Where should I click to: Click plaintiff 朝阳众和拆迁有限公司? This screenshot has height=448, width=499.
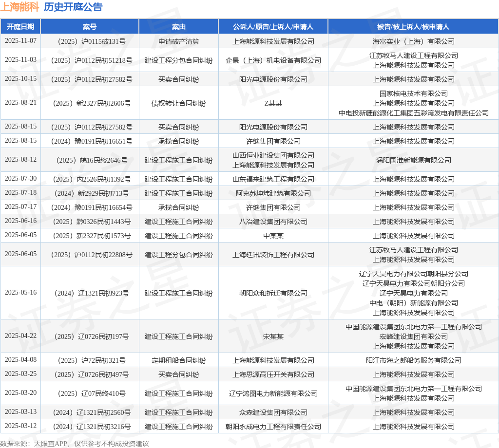[x=273, y=293]
